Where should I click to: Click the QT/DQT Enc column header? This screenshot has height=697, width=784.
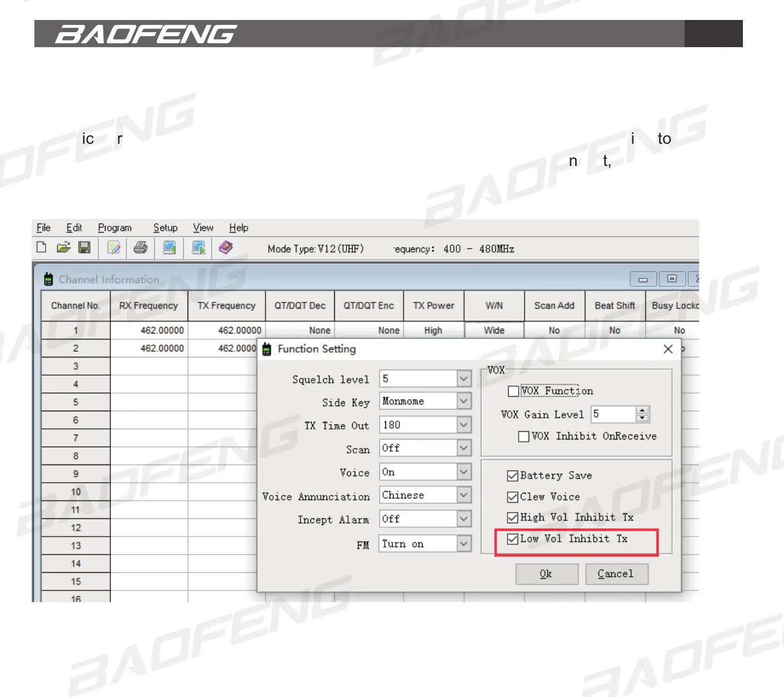tap(369, 306)
